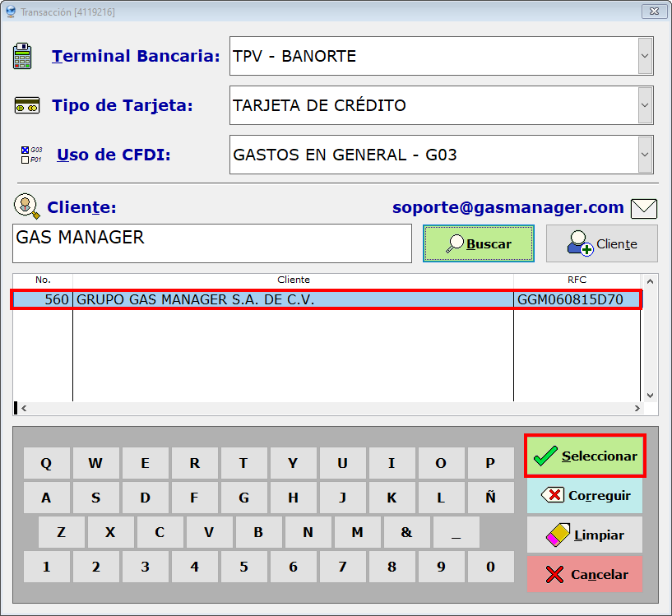Viewport: 672px width, 616px height.
Task: Click the client search magnifier icon
Action: tap(27, 206)
